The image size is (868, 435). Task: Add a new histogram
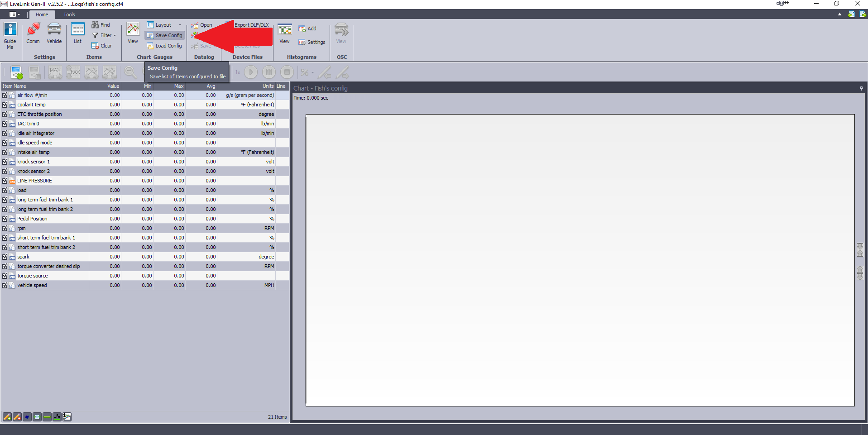tap(307, 29)
